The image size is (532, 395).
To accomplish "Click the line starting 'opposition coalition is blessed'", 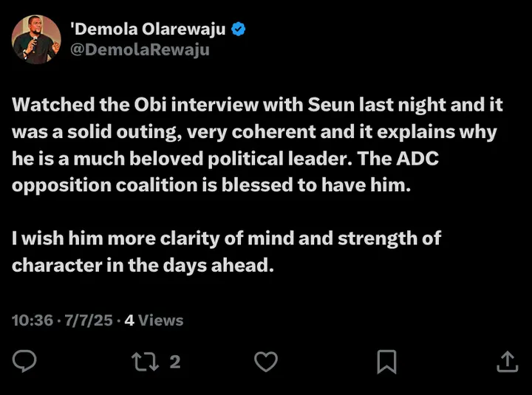I will click(x=210, y=185).
